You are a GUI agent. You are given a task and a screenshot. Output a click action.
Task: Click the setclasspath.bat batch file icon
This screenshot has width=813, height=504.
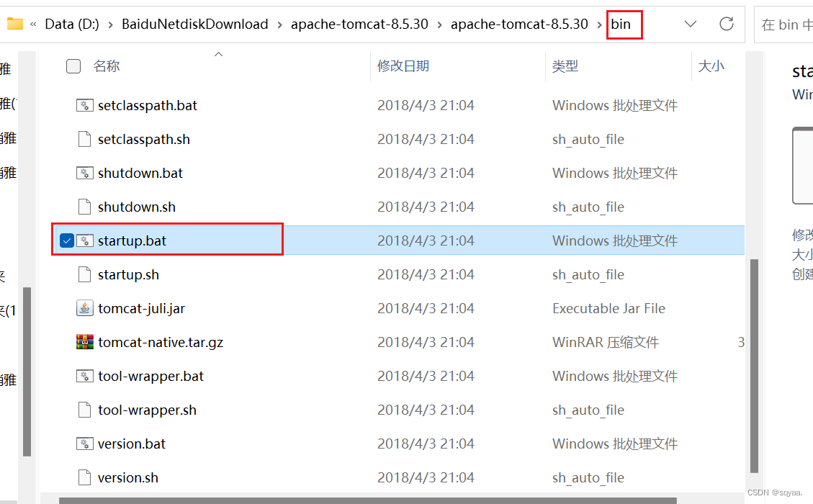(x=84, y=105)
